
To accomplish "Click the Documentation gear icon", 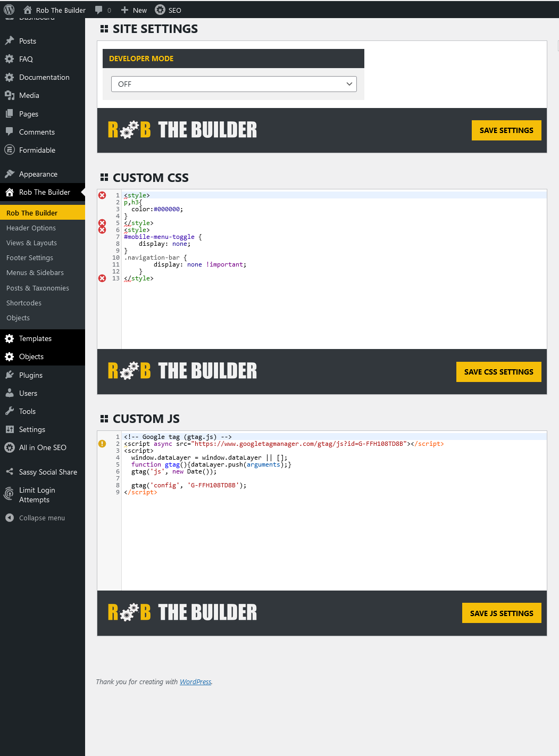I will pyautogui.click(x=10, y=77).
